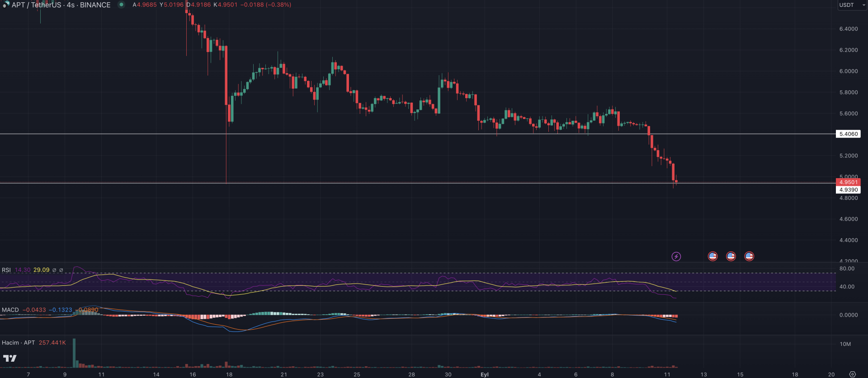Click the purple lightning bolt event icon
The image size is (868, 378).
pos(676,256)
